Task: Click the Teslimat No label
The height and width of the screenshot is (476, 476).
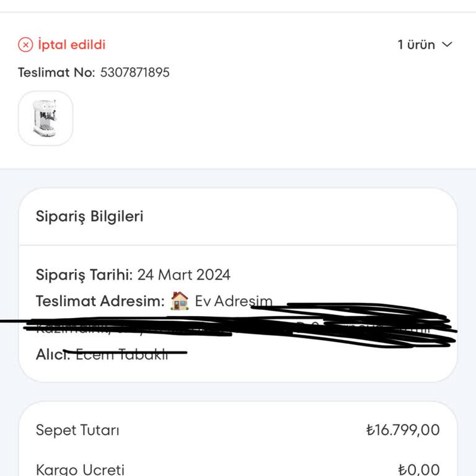Action: click(56, 73)
